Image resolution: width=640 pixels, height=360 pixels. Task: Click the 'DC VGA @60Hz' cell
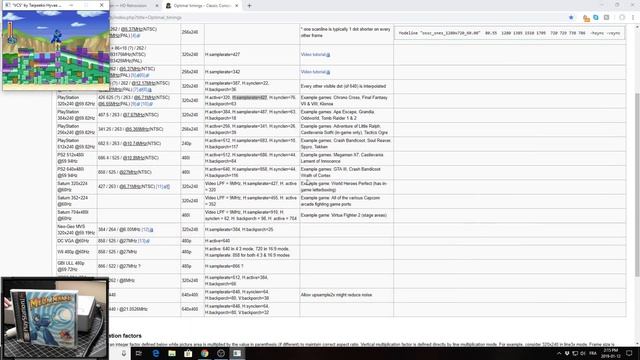(x=76, y=241)
